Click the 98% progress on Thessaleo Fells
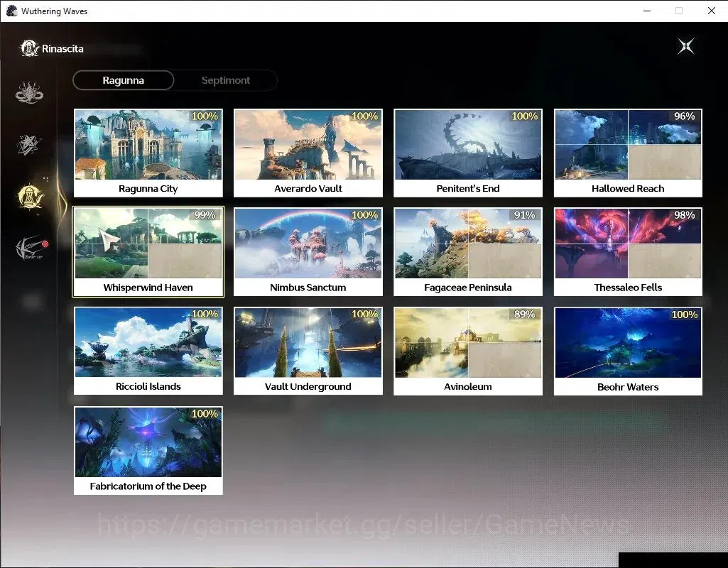This screenshot has height=568, width=728. click(685, 215)
